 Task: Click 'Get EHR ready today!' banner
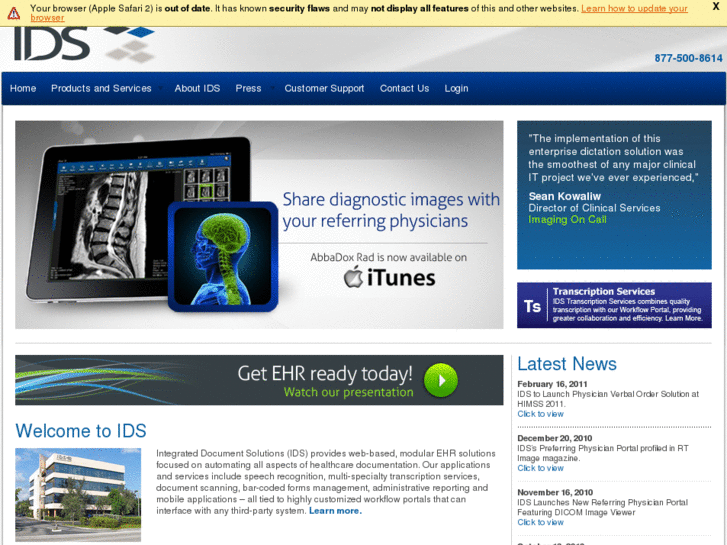click(x=259, y=380)
